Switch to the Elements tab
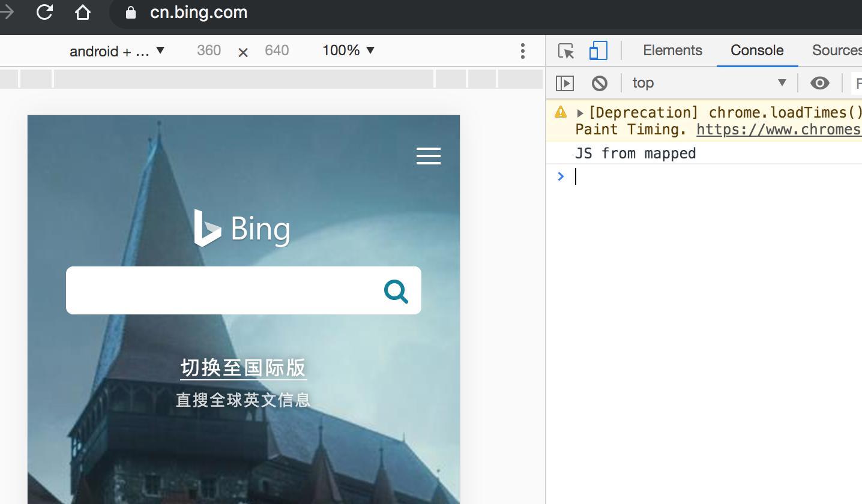This screenshot has width=862, height=504. click(x=672, y=50)
